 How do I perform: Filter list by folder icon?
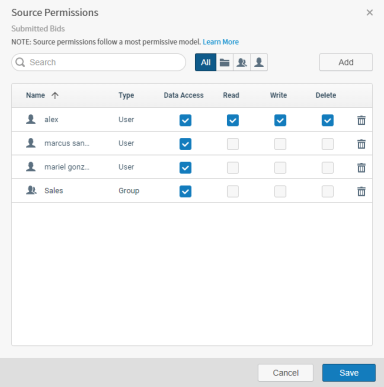(225, 62)
